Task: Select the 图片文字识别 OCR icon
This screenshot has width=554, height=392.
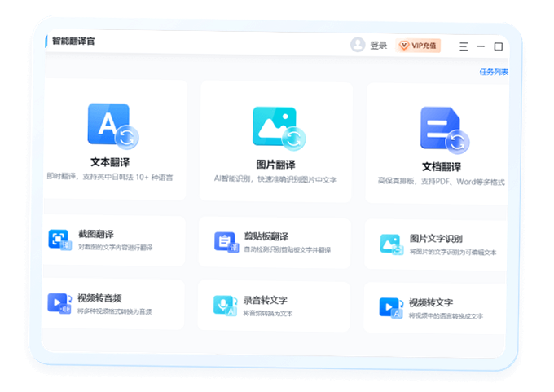Action: coord(392,244)
